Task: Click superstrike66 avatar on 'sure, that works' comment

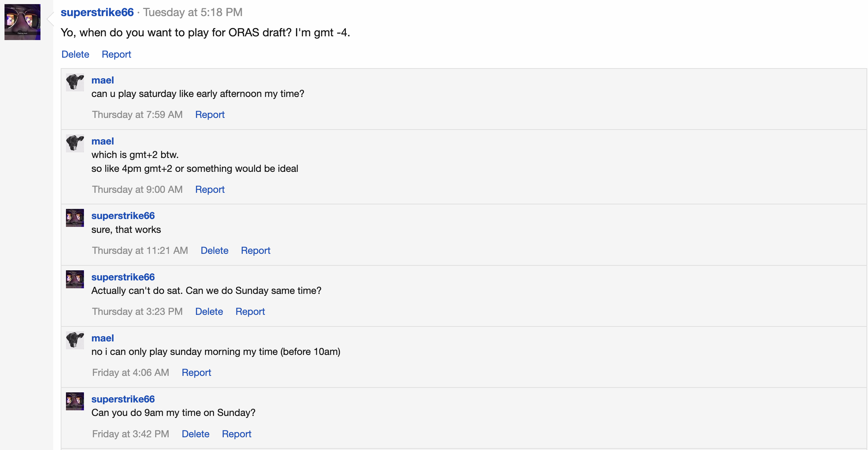Action: tap(75, 218)
